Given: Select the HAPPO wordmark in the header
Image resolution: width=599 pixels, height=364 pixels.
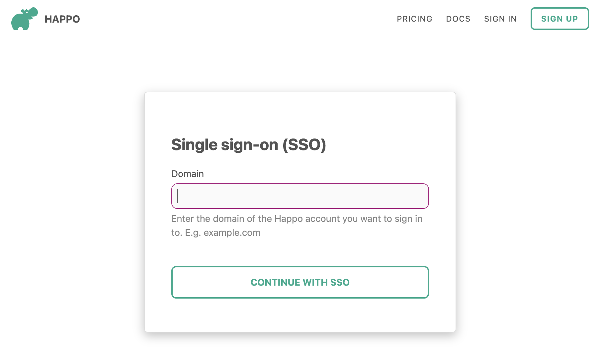Looking at the screenshot, I should point(61,19).
